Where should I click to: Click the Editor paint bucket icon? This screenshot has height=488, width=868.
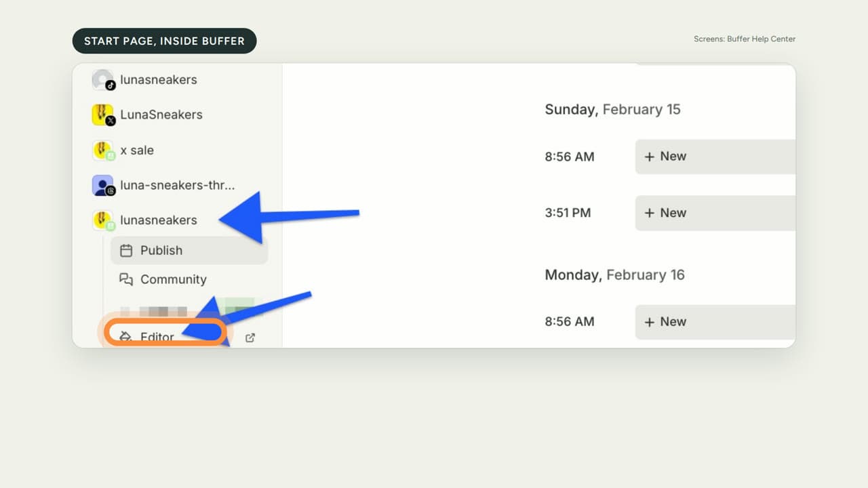125,337
